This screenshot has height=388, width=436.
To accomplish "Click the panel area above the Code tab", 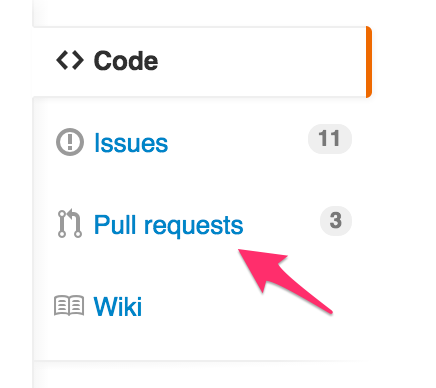I will pos(200,13).
